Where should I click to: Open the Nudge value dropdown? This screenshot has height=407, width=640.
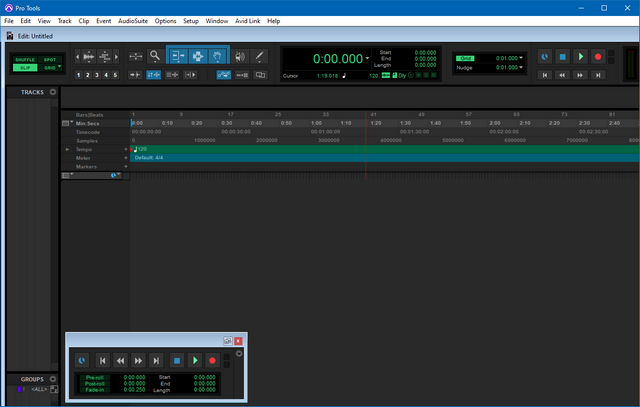click(522, 68)
